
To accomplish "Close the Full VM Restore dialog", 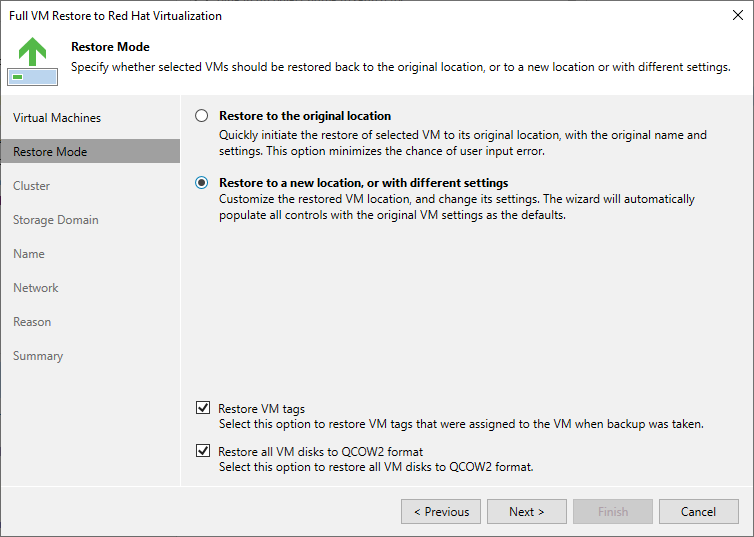I will [x=737, y=15].
